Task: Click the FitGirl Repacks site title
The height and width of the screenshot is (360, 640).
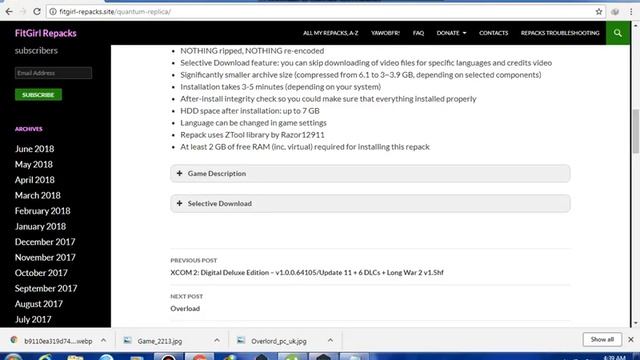Action: [x=46, y=33]
